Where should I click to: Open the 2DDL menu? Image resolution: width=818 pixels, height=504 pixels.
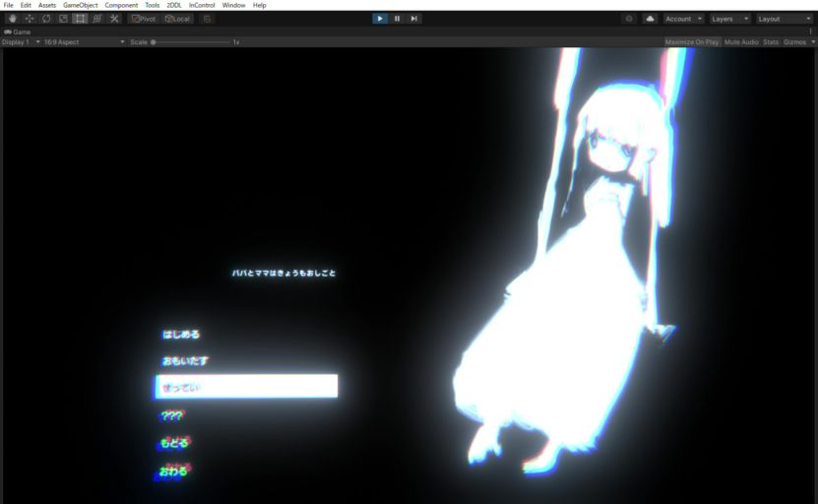(173, 5)
